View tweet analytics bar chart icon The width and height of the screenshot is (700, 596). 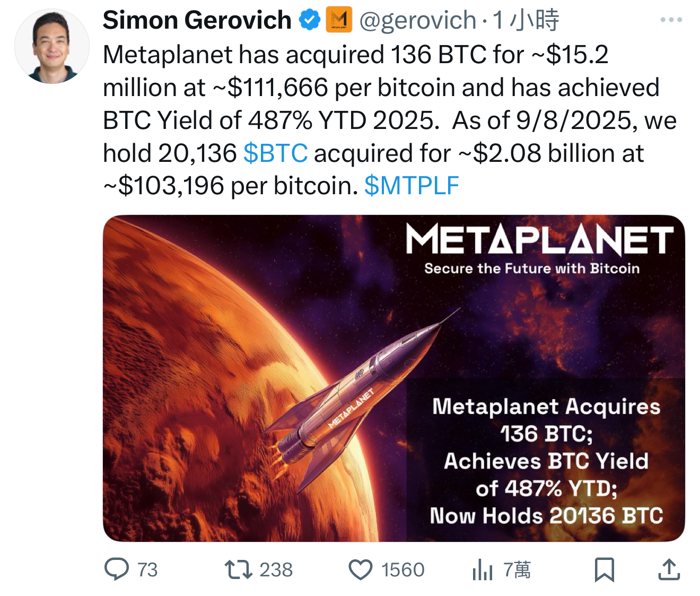pos(482,570)
